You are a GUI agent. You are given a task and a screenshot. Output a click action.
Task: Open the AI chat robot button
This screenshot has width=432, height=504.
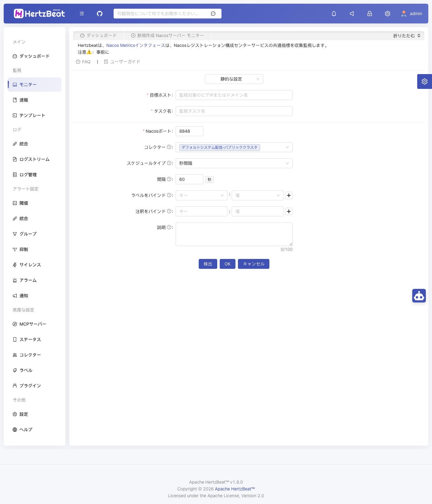(419, 296)
